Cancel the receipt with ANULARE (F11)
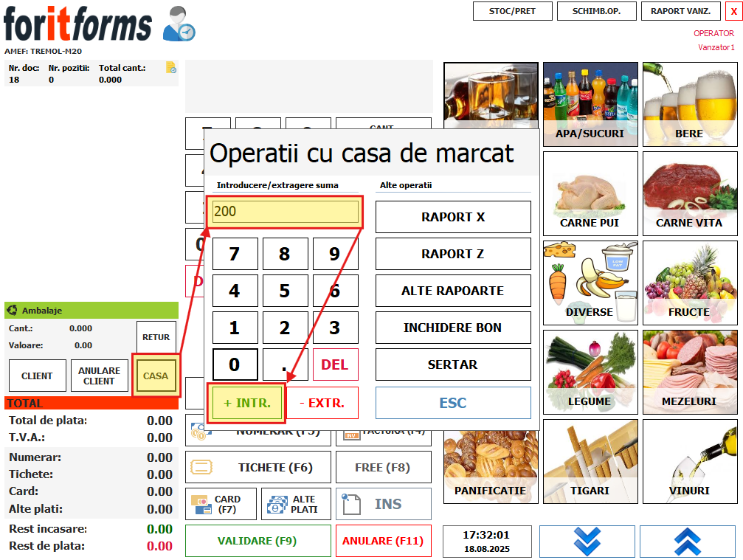 pos(384,541)
